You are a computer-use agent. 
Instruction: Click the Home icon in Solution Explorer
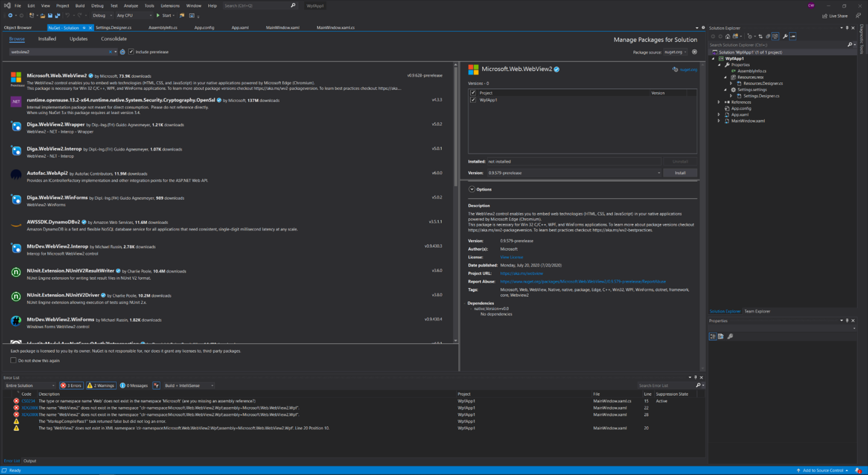coord(728,36)
